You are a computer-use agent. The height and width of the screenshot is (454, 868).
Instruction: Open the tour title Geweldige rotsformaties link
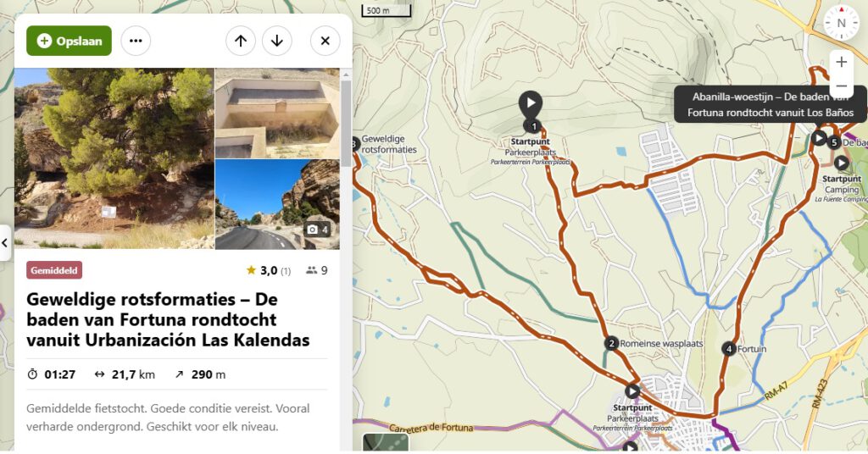pyautogui.click(x=168, y=319)
